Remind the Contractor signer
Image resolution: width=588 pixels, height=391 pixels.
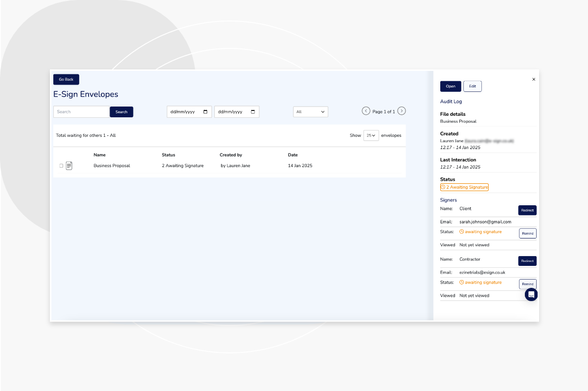(528, 284)
